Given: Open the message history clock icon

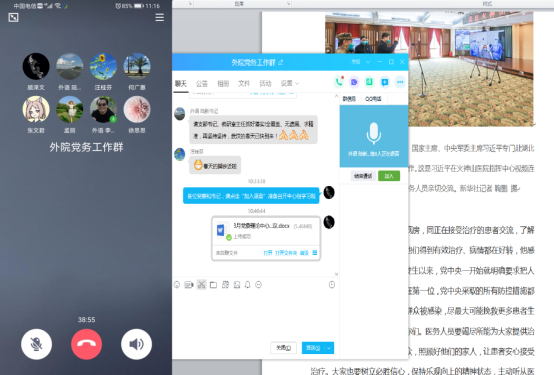Looking at the screenshot, I should pyautogui.click(x=332, y=285).
